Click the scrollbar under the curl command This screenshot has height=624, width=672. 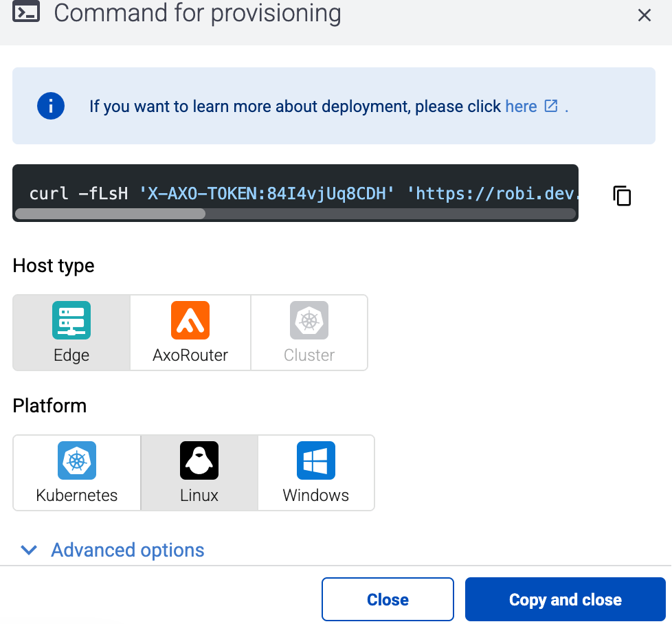pos(110,214)
